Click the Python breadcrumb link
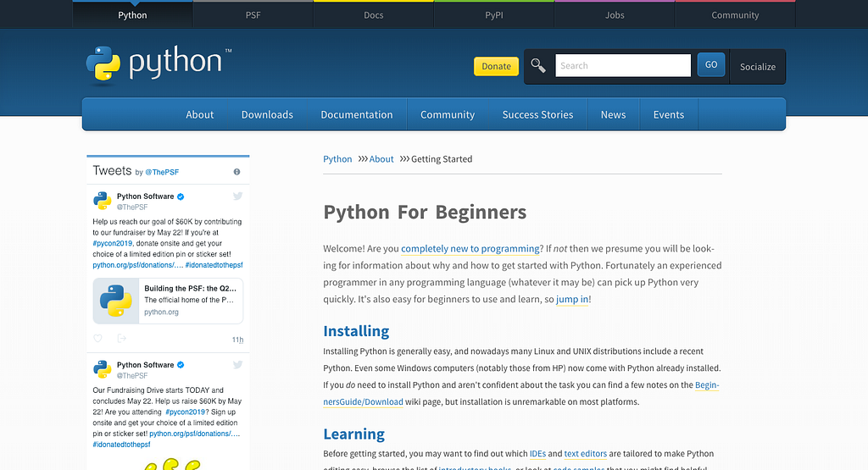868x470 pixels. [x=337, y=159]
